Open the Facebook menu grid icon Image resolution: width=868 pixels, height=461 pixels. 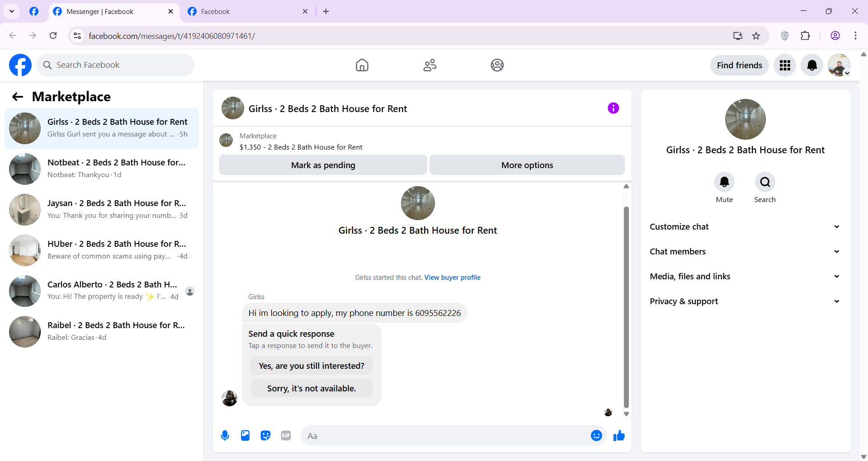785,66
